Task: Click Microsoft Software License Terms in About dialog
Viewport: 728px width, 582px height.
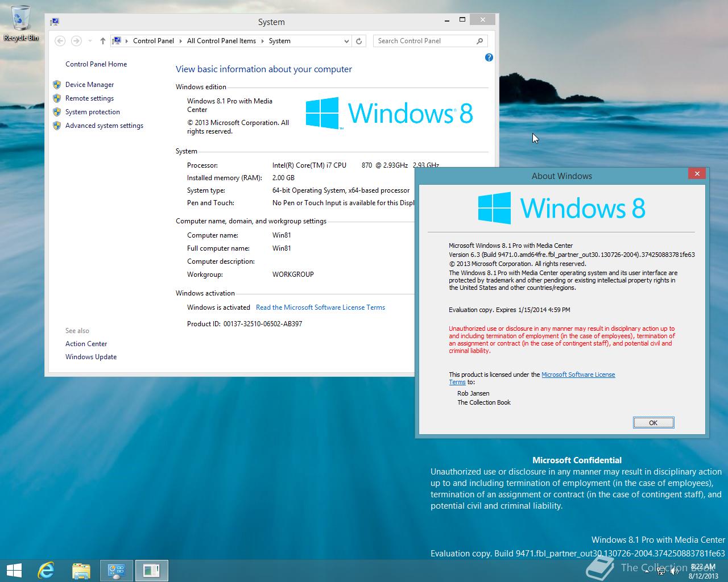Action: click(578, 375)
